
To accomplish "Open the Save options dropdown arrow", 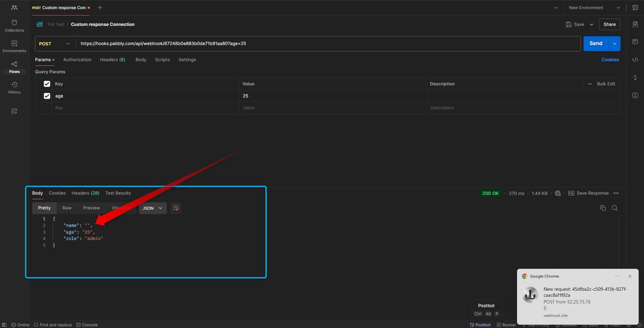I will click(x=592, y=25).
